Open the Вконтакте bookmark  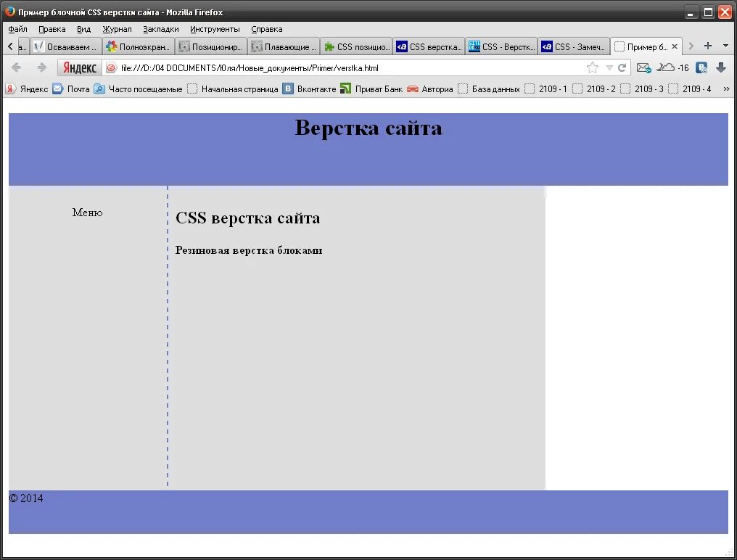tap(309, 89)
